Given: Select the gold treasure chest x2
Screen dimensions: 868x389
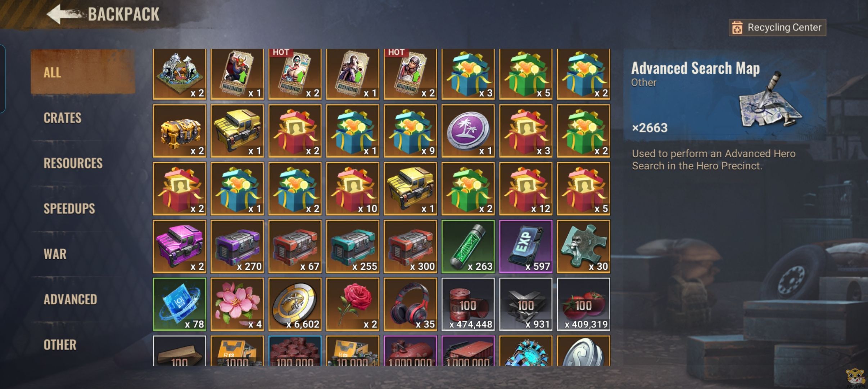Looking at the screenshot, I should click(x=180, y=131).
